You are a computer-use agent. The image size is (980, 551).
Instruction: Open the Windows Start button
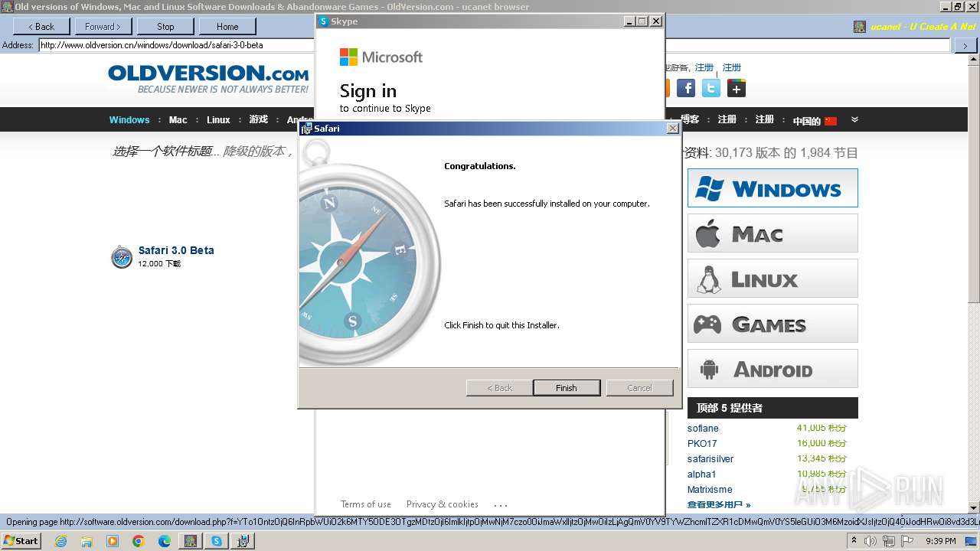(21, 541)
